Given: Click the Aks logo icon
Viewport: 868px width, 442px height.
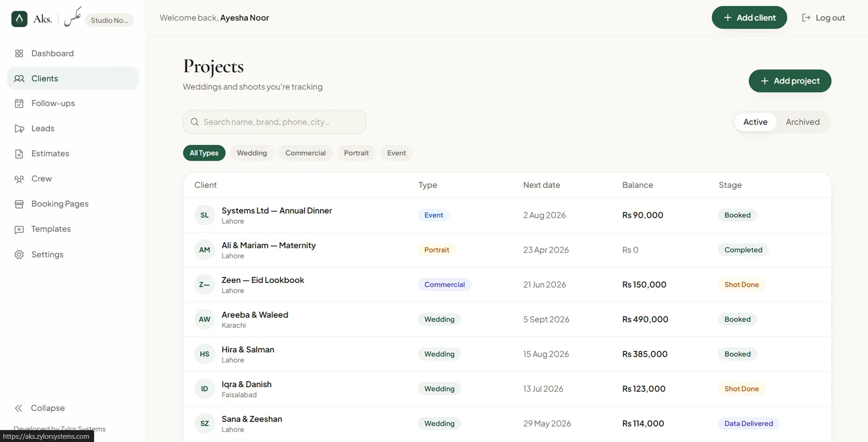Looking at the screenshot, I should 20,19.
